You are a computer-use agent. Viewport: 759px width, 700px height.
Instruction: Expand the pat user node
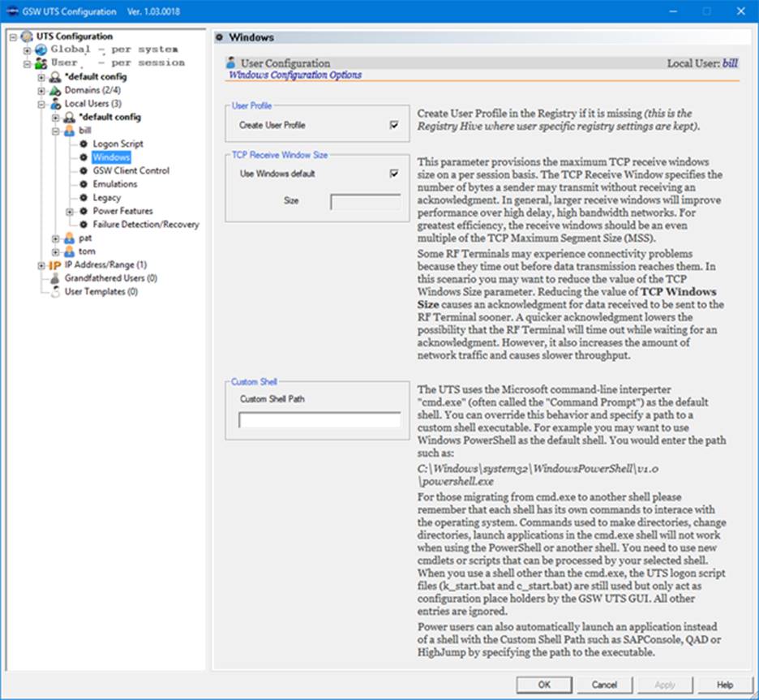(x=56, y=238)
